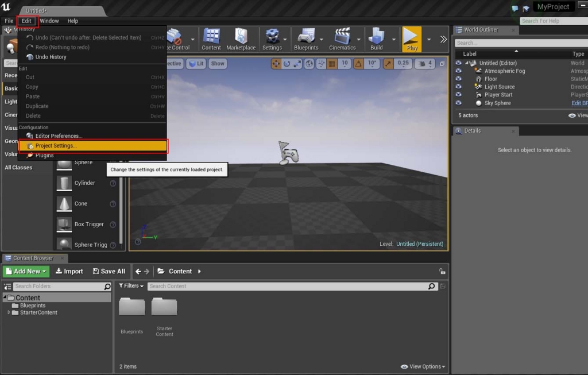This screenshot has width=588, height=375.
Task: Open Play options dropdown arrow
Action: click(x=429, y=40)
